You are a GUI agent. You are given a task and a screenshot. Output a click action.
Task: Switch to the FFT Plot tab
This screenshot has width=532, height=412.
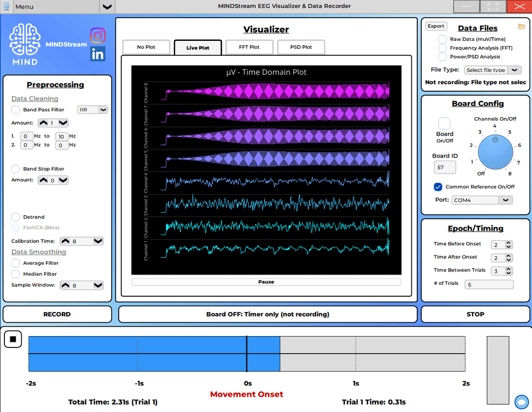point(249,47)
